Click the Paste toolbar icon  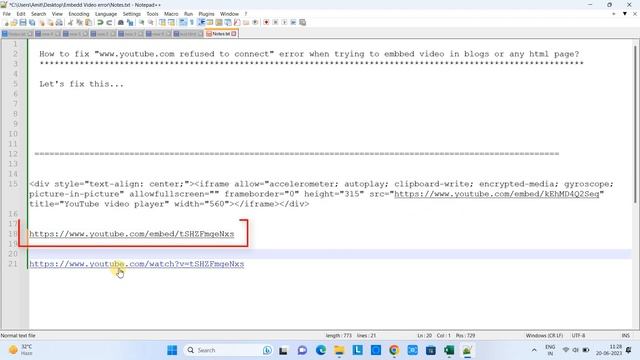pos(88,22)
